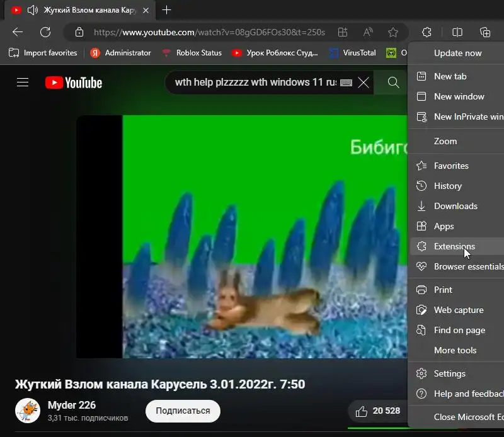This screenshot has height=437, width=504.
Task: Expand the Apps menu entry
Action: 457,227
